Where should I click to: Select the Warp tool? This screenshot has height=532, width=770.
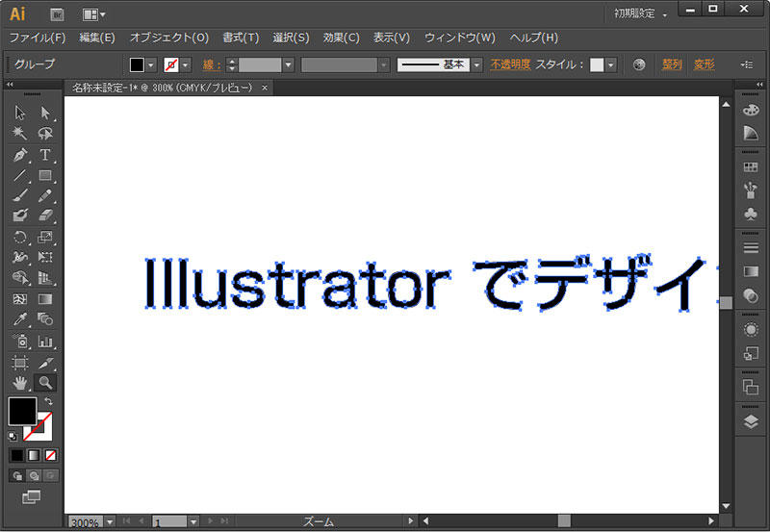19,257
